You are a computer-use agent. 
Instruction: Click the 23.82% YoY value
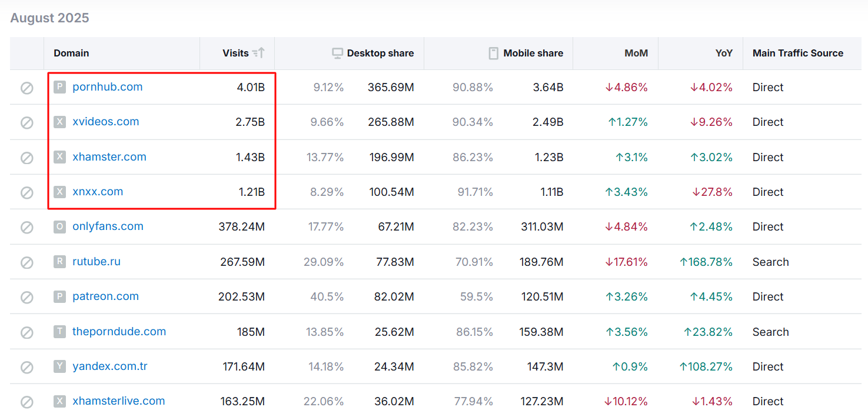tap(709, 332)
